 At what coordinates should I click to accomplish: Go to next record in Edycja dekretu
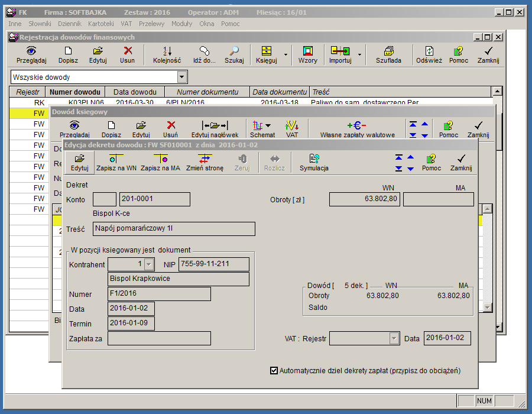tap(411, 169)
